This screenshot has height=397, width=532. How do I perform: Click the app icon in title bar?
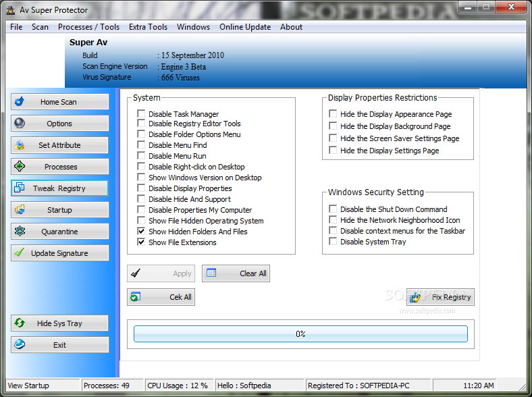tap(11, 10)
